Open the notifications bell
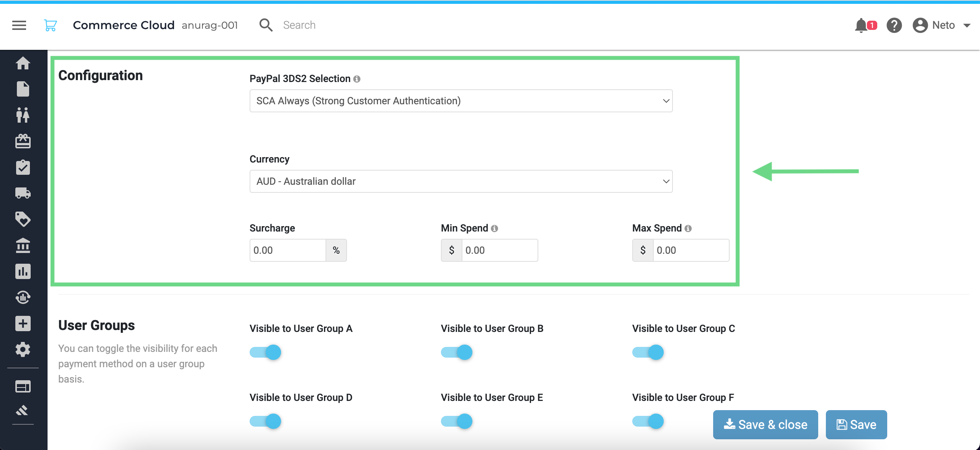The height and width of the screenshot is (450, 980). click(861, 25)
